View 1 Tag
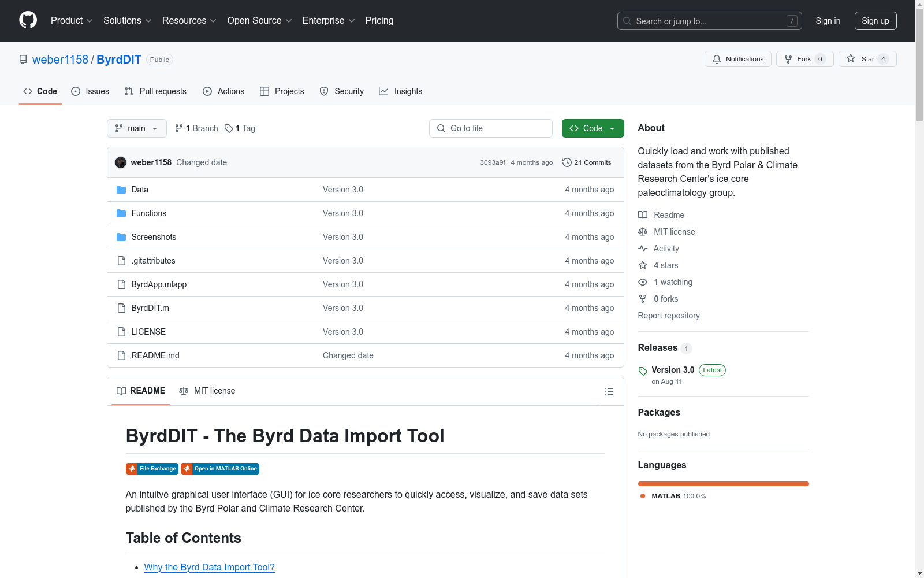This screenshot has height=578, width=924. (x=240, y=128)
